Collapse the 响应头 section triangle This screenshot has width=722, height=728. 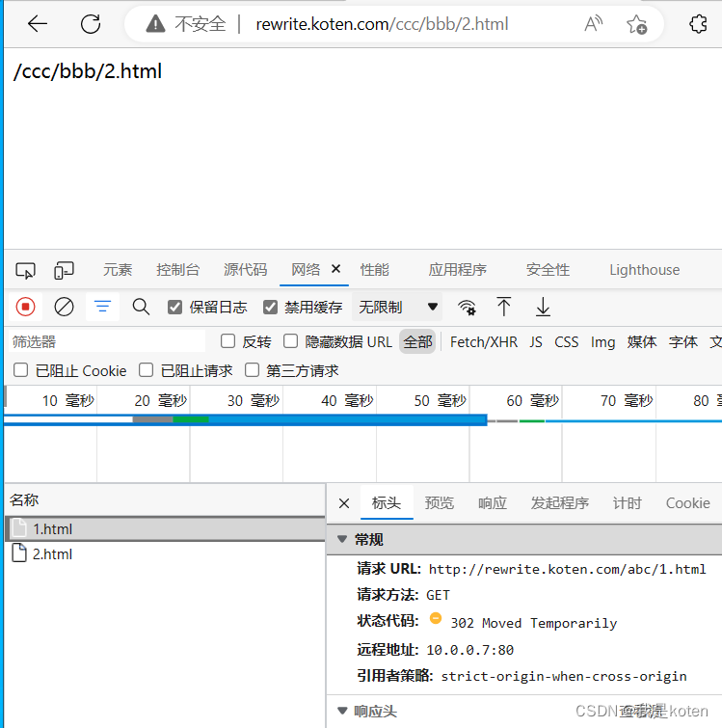pyautogui.click(x=342, y=711)
